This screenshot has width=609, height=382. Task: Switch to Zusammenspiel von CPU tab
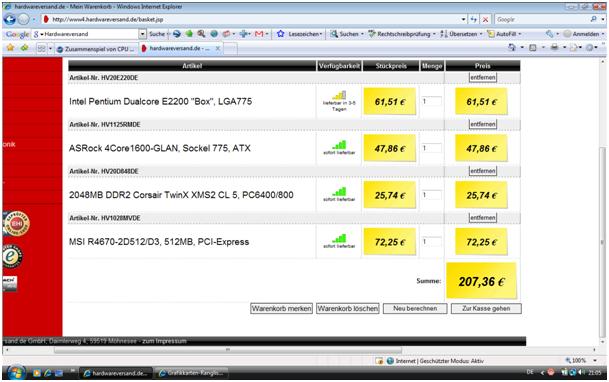pos(96,49)
